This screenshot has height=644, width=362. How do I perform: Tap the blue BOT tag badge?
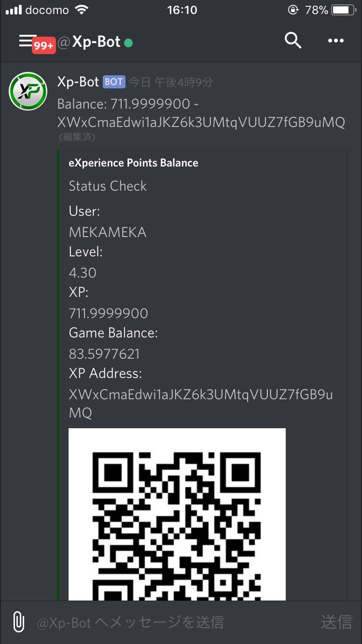pos(114,82)
